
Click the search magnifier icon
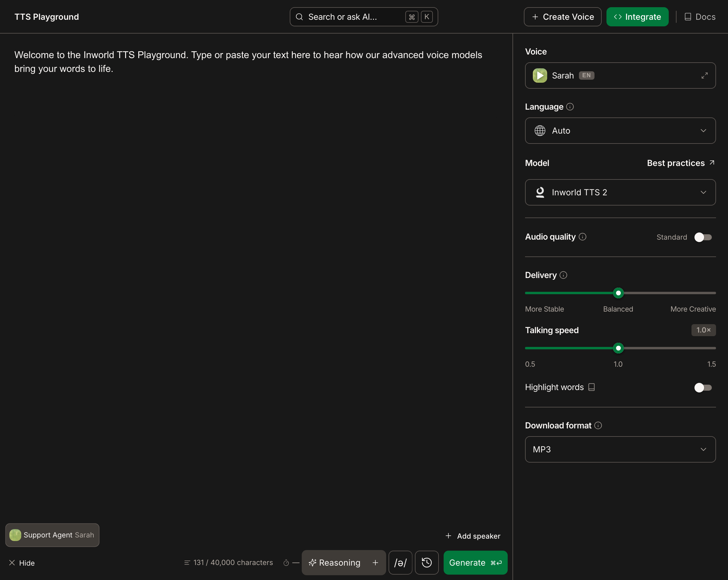click(299, 17)
